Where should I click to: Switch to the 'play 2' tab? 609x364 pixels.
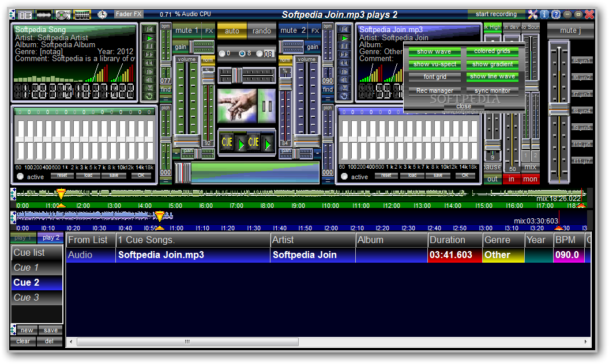[51, 237]
